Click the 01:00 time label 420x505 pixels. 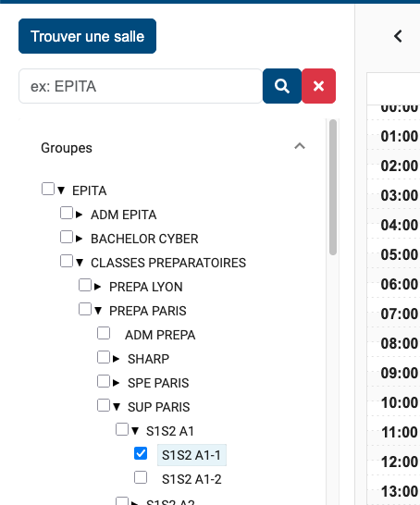400,136
